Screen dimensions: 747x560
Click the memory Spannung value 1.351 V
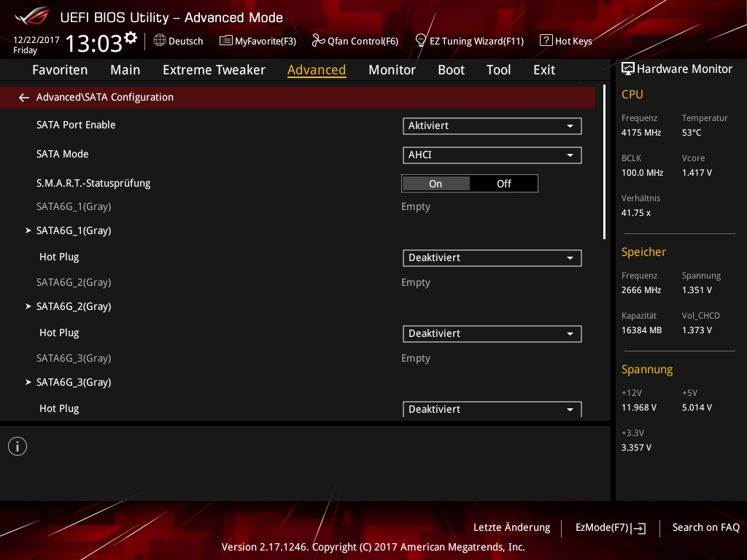pyautogui.click(x=697, y=290)
